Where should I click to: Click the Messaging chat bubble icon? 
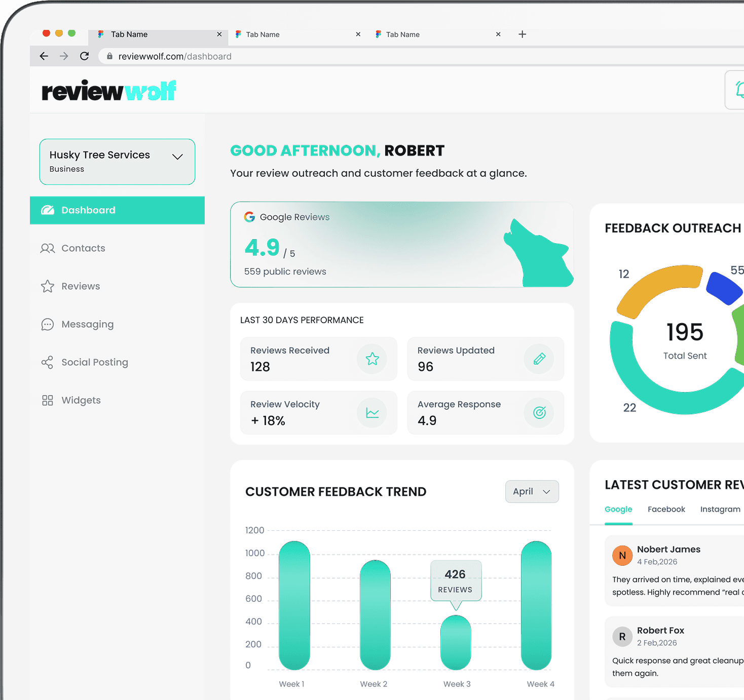48,324
